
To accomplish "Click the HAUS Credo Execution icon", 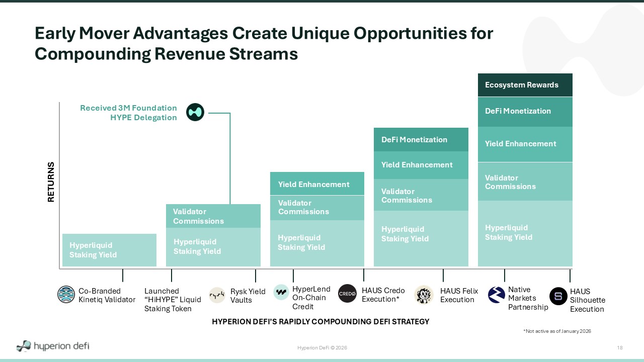I will [x=347, y=294].
